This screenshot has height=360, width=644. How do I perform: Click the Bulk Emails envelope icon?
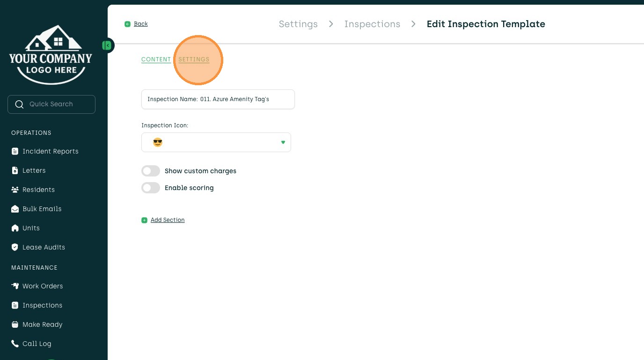15,209
